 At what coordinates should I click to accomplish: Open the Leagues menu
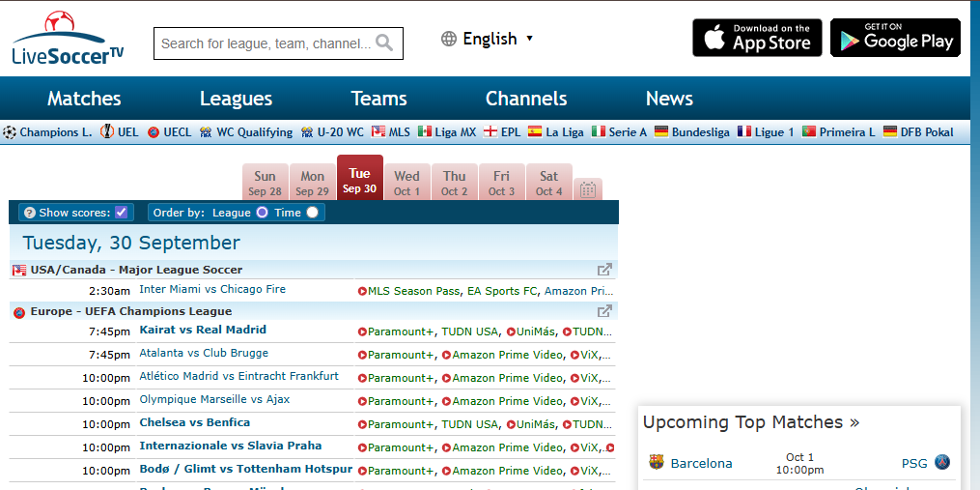(x=236, y=99)
